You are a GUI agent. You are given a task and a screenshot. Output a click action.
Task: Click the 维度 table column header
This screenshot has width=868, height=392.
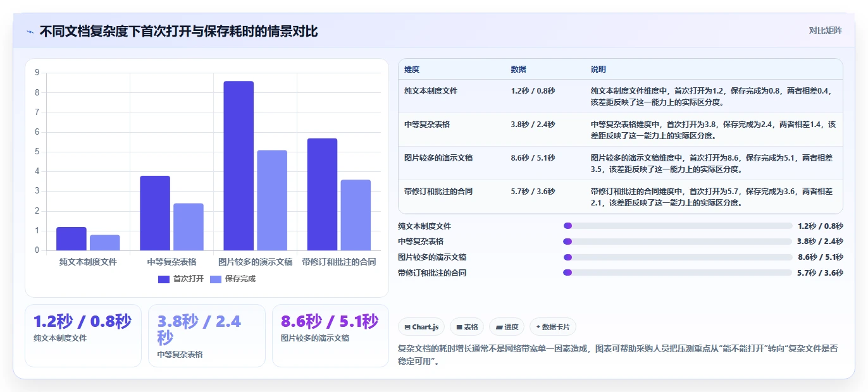point(412,69)
